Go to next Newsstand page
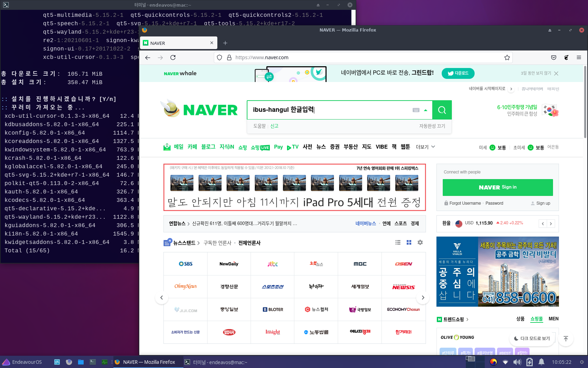This screenshot has height=368, width=588. click(423, 298)
